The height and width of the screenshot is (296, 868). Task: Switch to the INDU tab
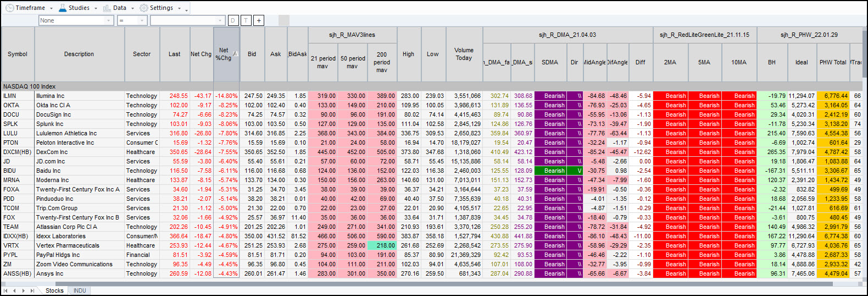pos(80,290)
